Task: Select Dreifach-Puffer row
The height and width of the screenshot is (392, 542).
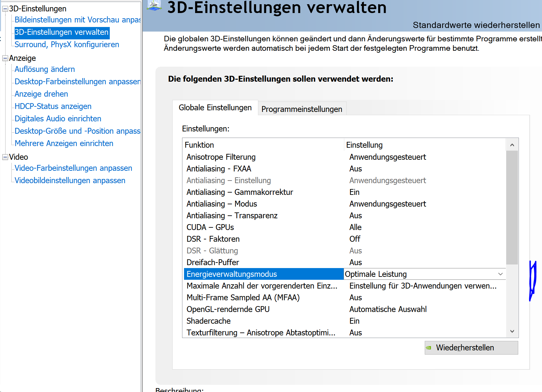Action: [x=345, y=263]
